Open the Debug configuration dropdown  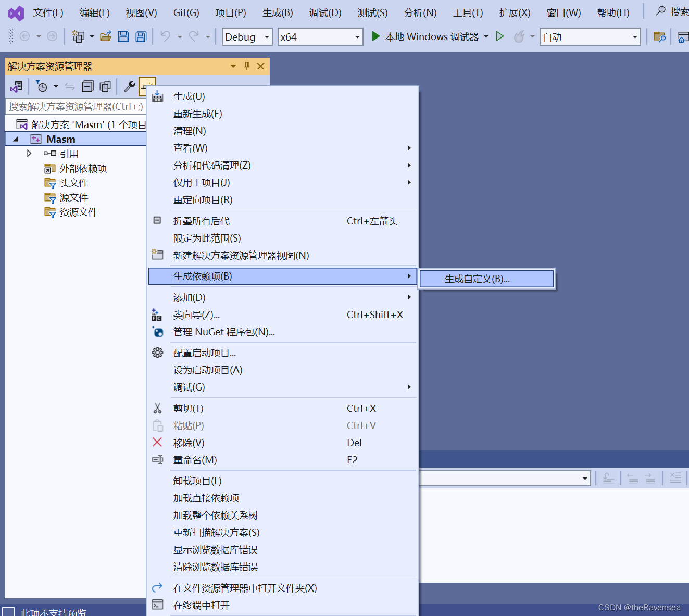[247, 36]
